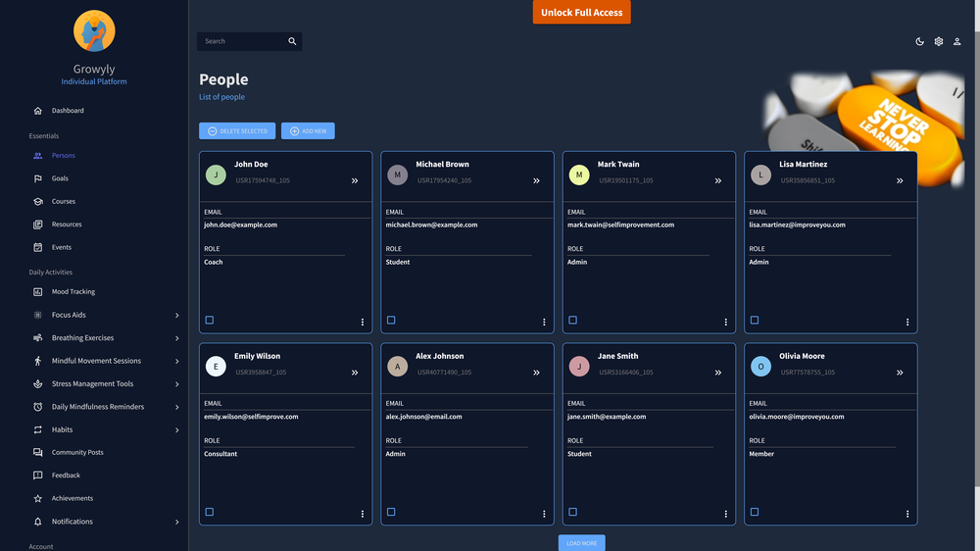Open Alex Johnson card three-dot menu
Image resolution: width=980 pixels, height=551 pixels.
click(544, 514)
